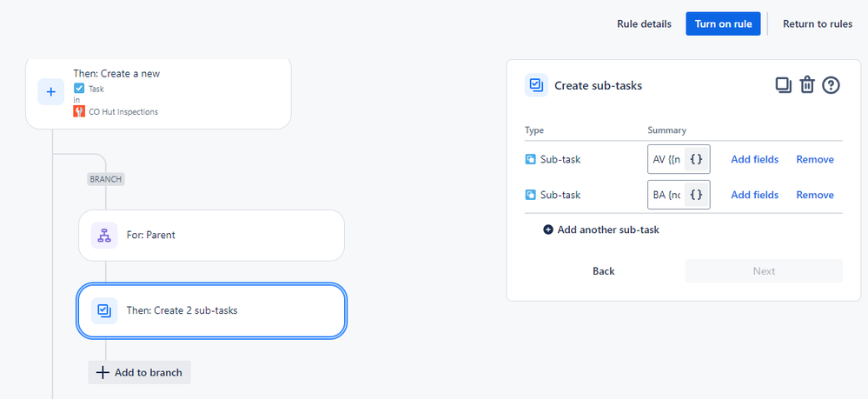Insert smart value in BA summary field
Viewport: 868px width, 399px height.
pyautogui.click(x=696, y=195)
